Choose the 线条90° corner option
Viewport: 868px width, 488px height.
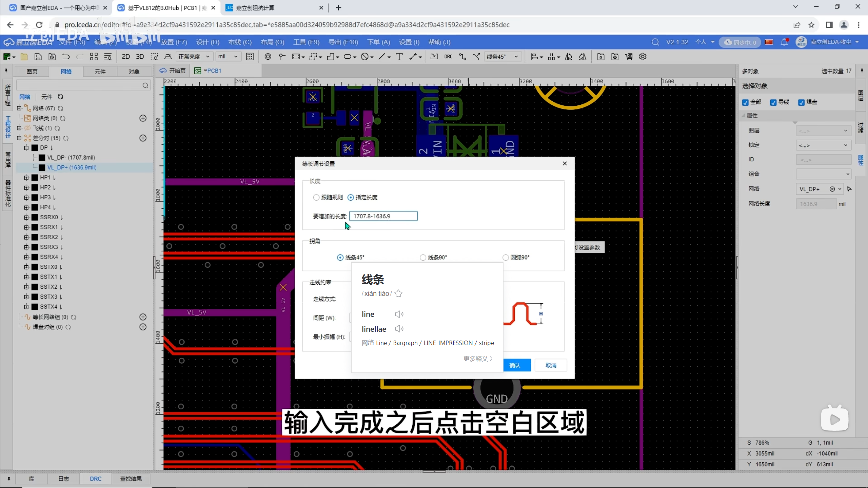423,258
